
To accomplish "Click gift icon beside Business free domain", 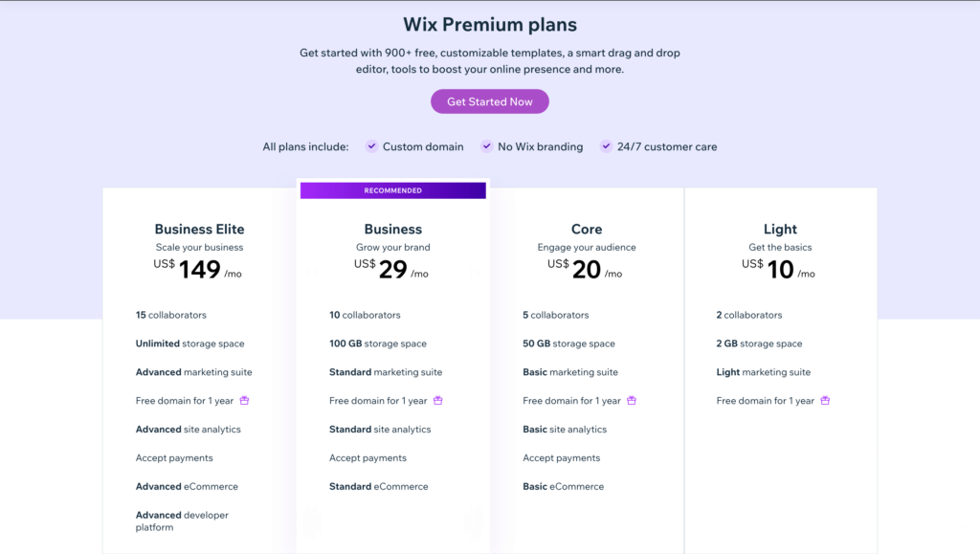I will tap(438, 400).
